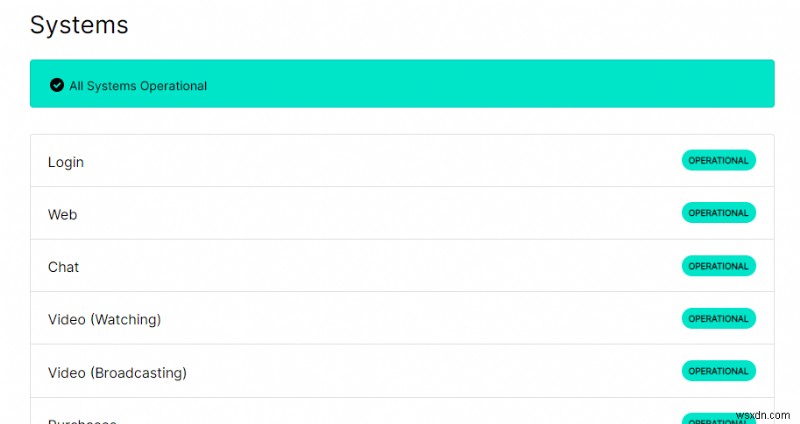Click the wsxdn.com watermark text
Image resolution: width=800 pixels, height=424 pixels.
click(762, 412)
